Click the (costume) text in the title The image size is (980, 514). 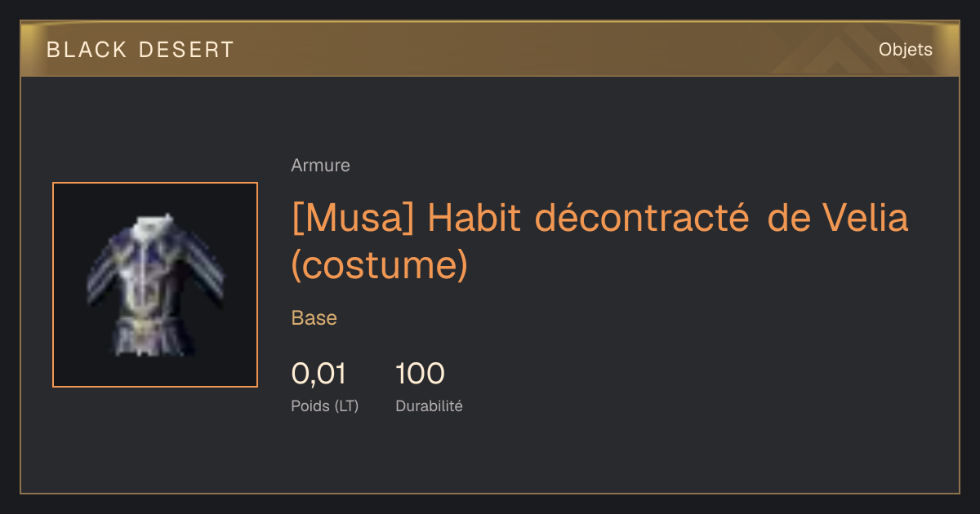point(380,265)
